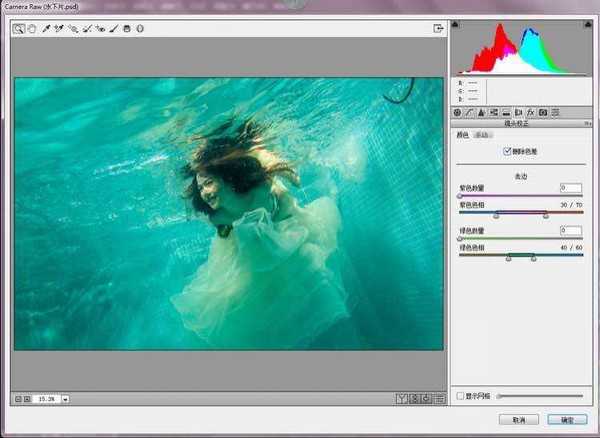Switch to the 颜色 tab
Viewport: 600px width, 438px height.
462,134
